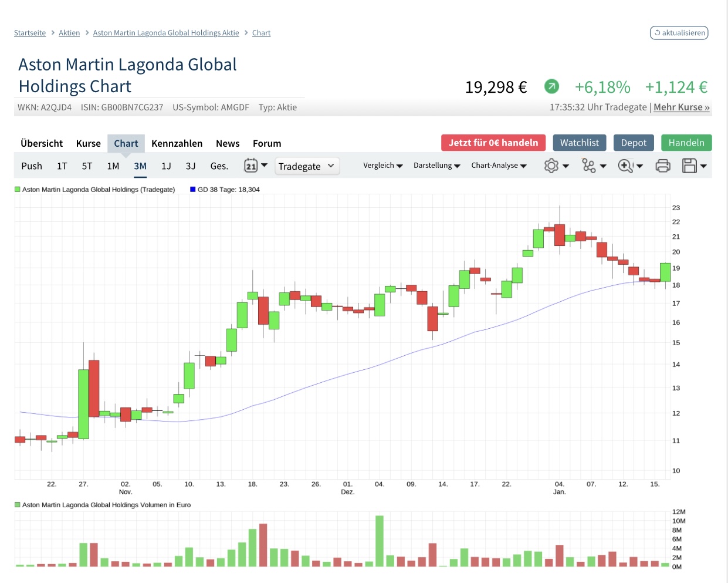728x583 pixels.
Task: Click the +1,124 € change value
Action: (x=676, y=87)
